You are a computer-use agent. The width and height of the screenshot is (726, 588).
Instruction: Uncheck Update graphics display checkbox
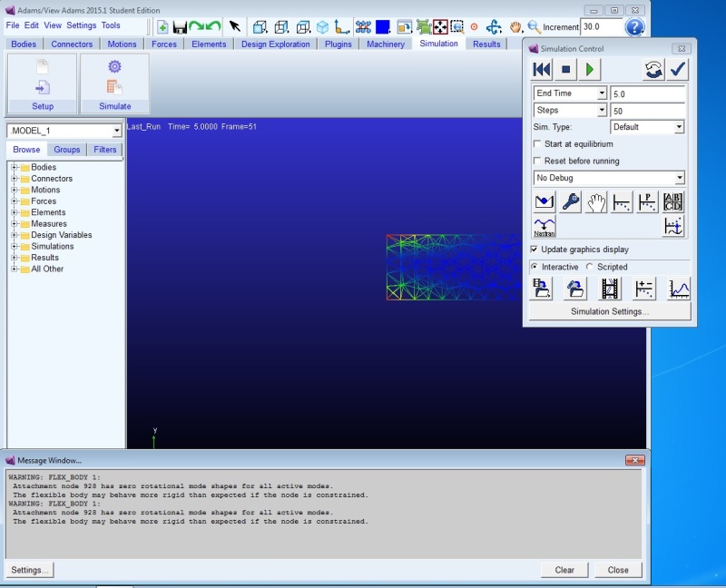(x=534, y=250)
